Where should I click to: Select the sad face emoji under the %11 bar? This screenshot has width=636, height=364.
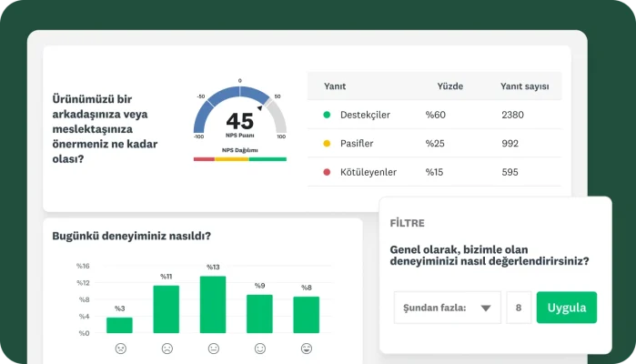click(167, 349)
